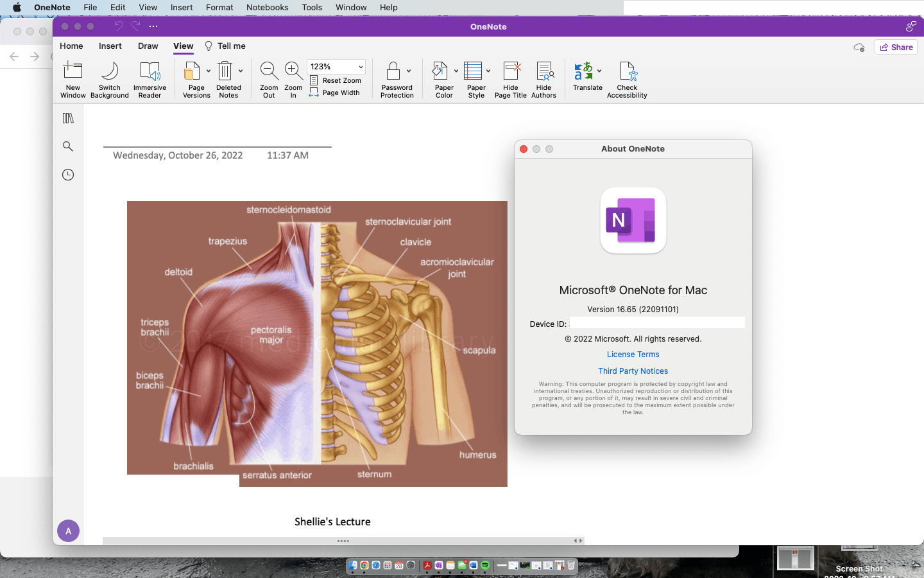Click the Undo arrow in title bar
The image size is (924, 578).
click(x=119, y=26)
